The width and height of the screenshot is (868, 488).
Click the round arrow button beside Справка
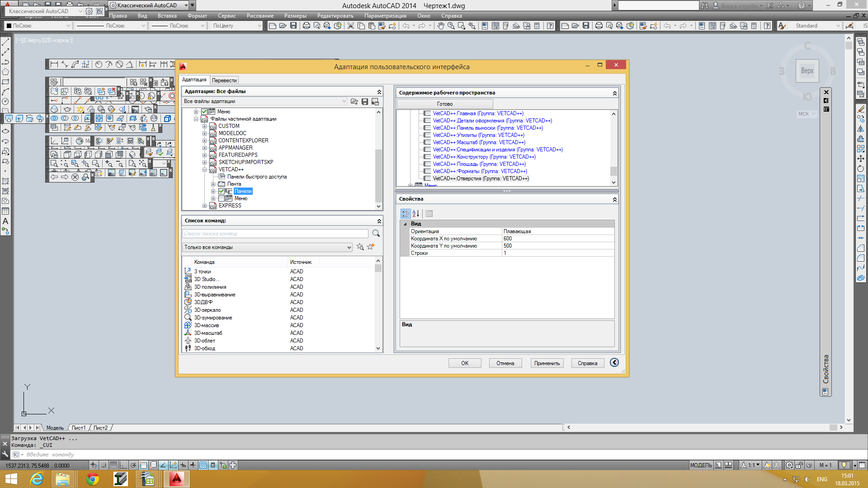coord(614,362)
